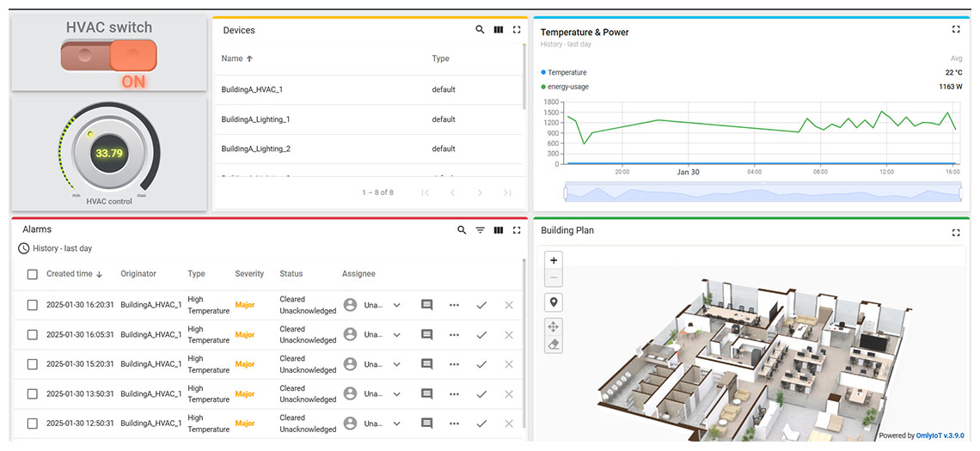Toggle the HVAC switch off
980x451 pixels.
109,57
